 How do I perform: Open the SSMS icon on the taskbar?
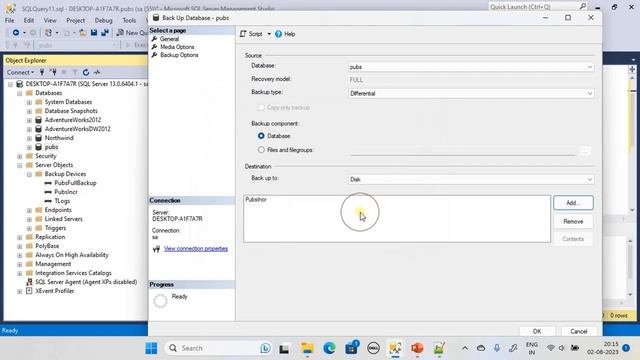point(395,348)
